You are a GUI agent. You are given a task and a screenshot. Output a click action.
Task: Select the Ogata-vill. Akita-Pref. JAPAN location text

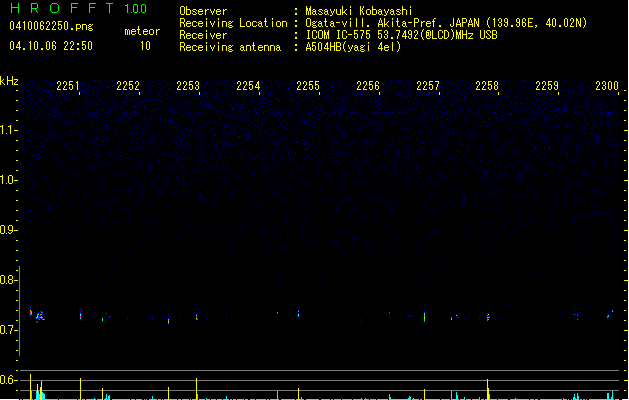pos(446,23)
